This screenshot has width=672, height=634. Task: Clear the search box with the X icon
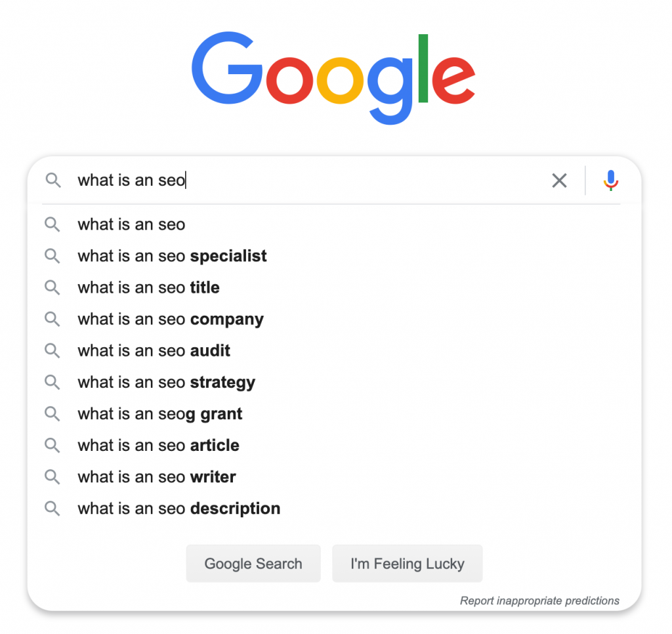coord(559,180)
